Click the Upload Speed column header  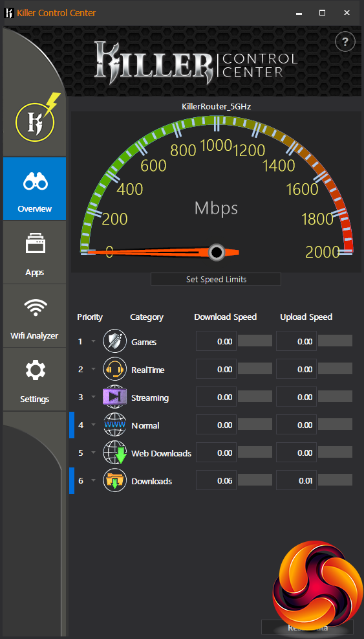click(306, 317)
